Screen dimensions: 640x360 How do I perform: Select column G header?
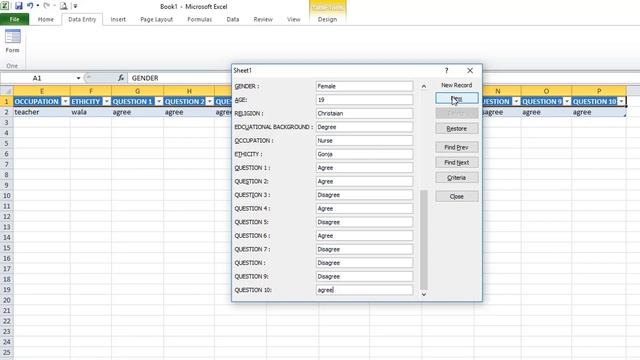tap(138, 91)
